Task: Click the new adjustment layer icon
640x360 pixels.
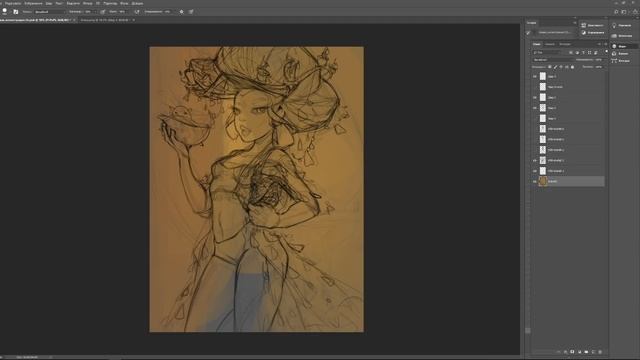Action: (x=580, y=352)
